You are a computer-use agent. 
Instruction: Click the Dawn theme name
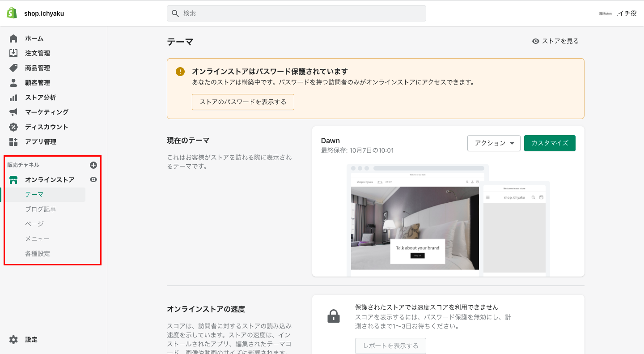(x=330, y=141)
